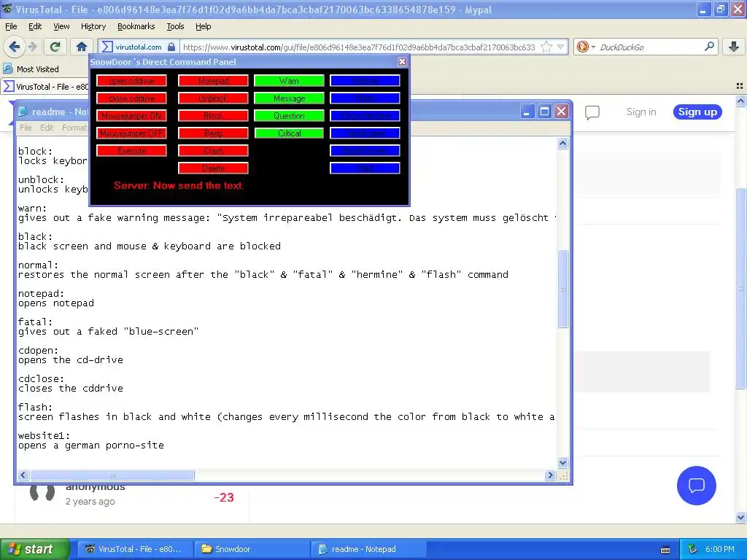Reload the VirusTotal page
Viewport: 747px width, 560px height.
click(55, 47)
